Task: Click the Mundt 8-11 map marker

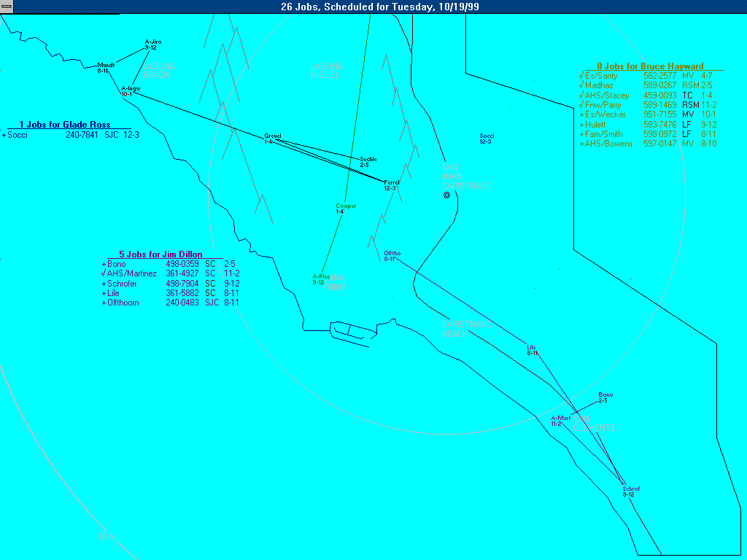Action: 105,67
